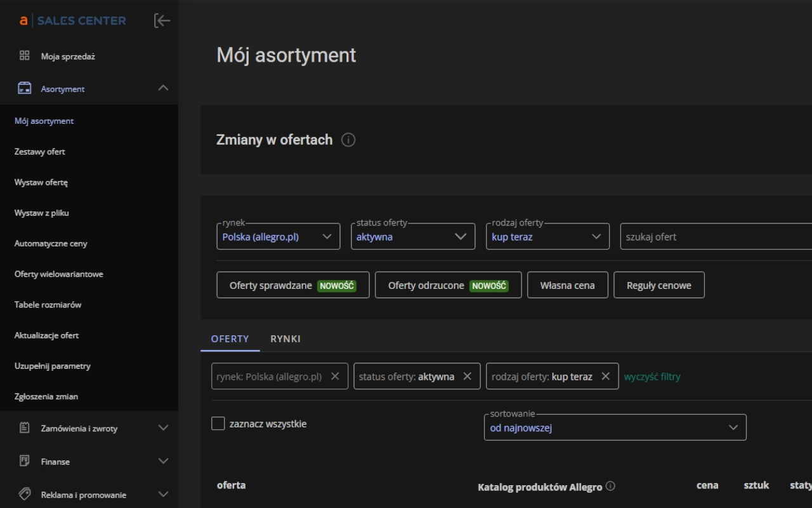Click the Zamówienia i zwroty clipboard icon
Screen dimensions: 812x508
(x=24, y=428)
